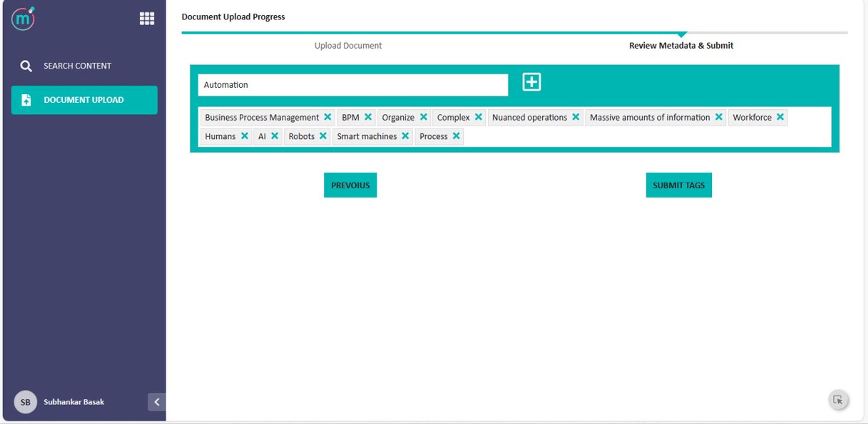
Task: Delete the AI tag
Action: pyautogui.click(x=275, y=136)
